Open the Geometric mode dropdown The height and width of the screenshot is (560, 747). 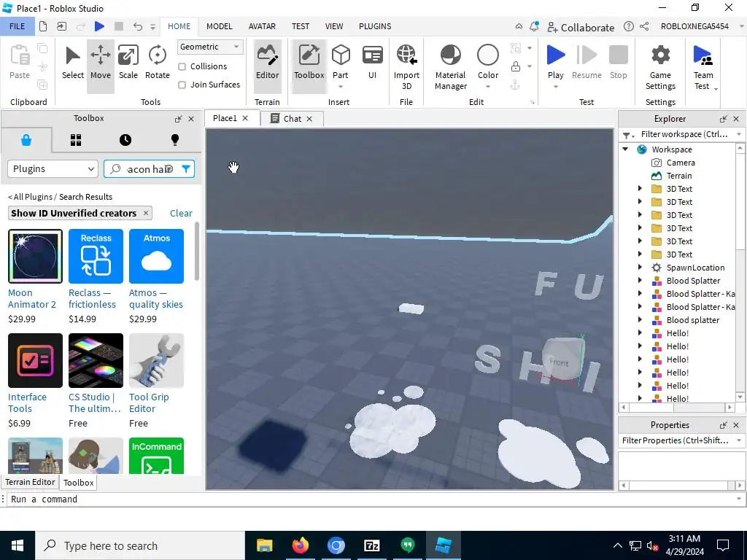(209, 47)
